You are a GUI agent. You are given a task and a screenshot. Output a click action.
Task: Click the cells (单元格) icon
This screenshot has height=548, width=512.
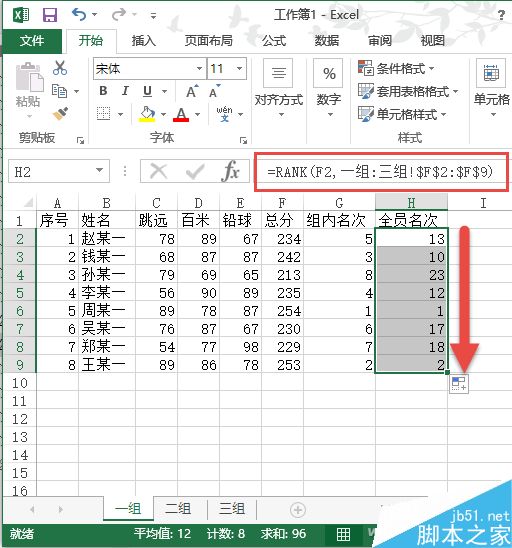coord(491,73)
